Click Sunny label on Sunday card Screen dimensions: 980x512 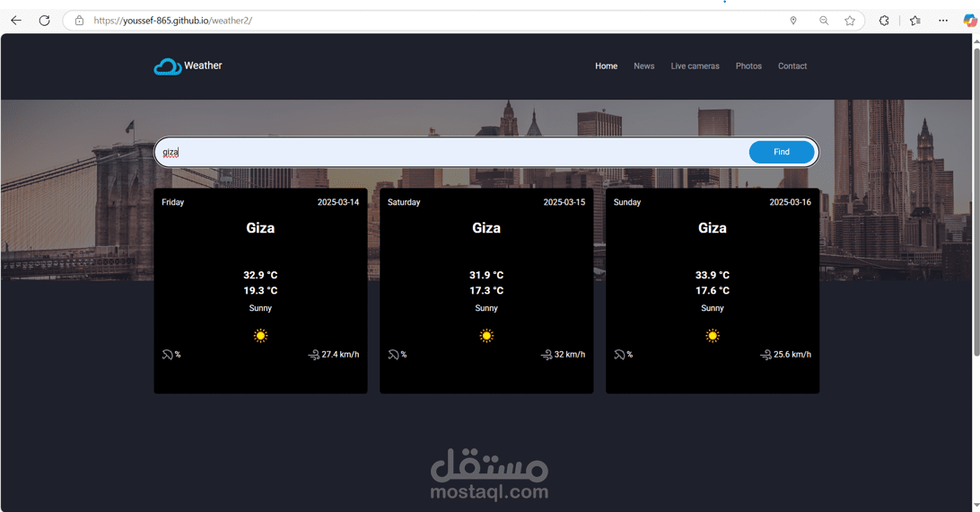(713, 309)
